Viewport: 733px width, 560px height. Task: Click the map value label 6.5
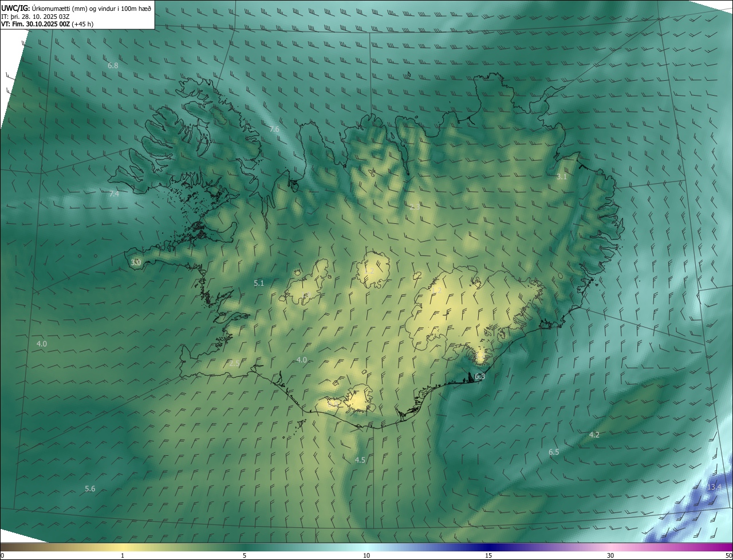tap(554, 452)
